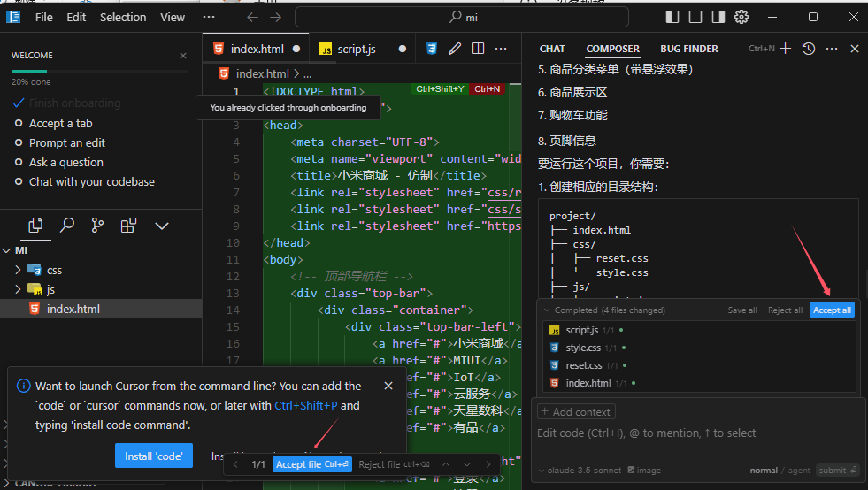The width and height of the screenshot is (868, 490).
Task: Click the Cursor app logo icon
Action: [13, 17]
